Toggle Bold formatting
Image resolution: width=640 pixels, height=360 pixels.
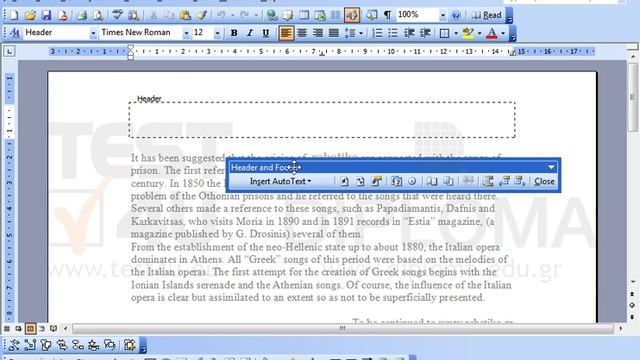234,33
